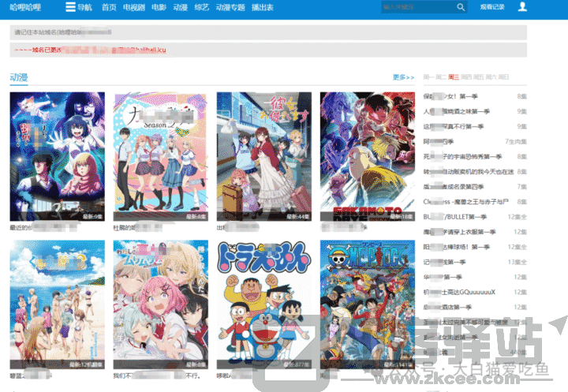The image size is (568, 392).
Task: Select the 周日 schedule tab
Action: pos(503,77)
